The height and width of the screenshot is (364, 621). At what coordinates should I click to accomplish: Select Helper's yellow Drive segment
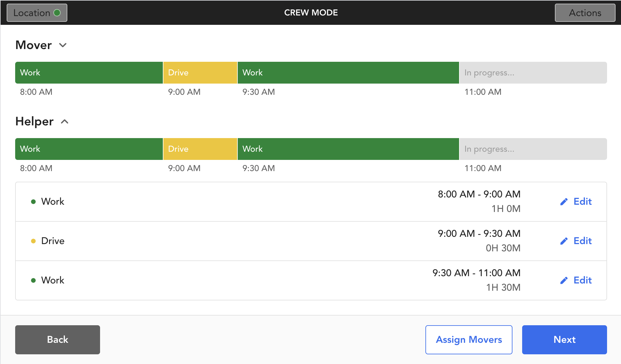pos(200,149)
